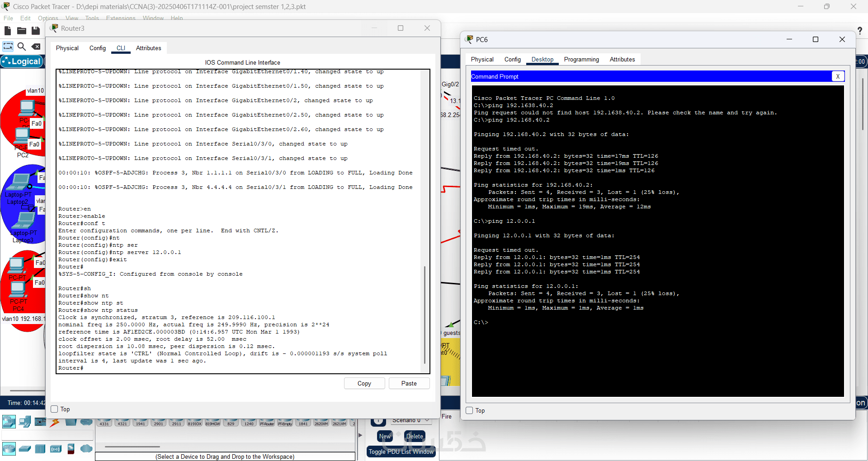The width and height of the screenshot is (868, 461).
Task: Switch to Config tab in Router3
Action: [98, 48]
